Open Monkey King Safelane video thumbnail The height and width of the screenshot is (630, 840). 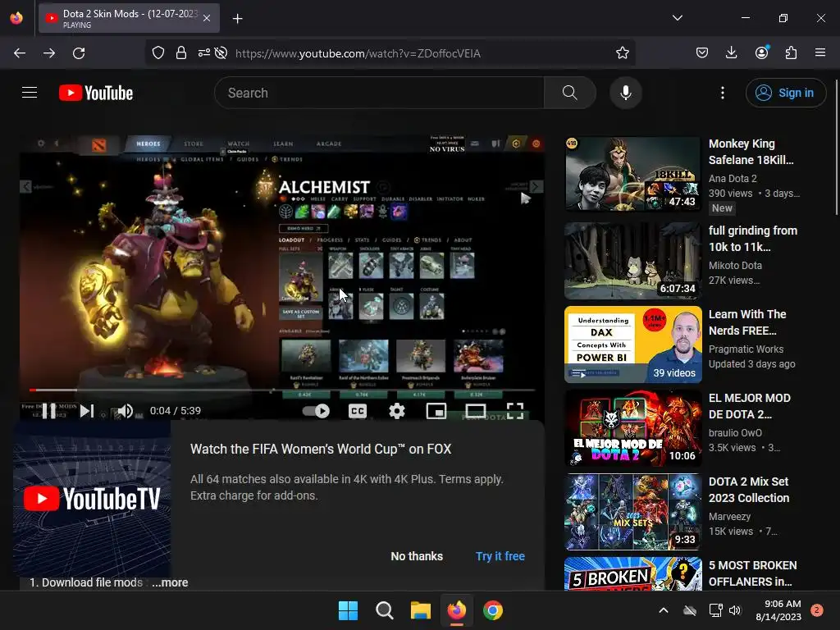coord(632,174)
